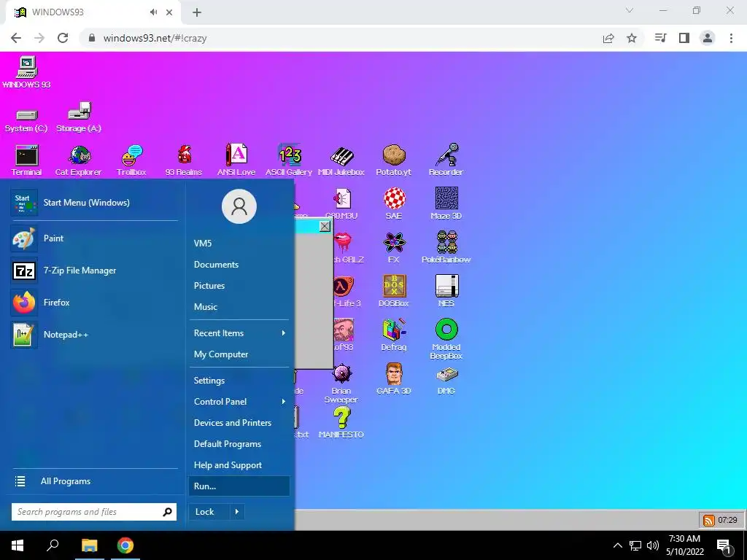
Task: Launch Cat Explorer icon
Action: point(79,160)
